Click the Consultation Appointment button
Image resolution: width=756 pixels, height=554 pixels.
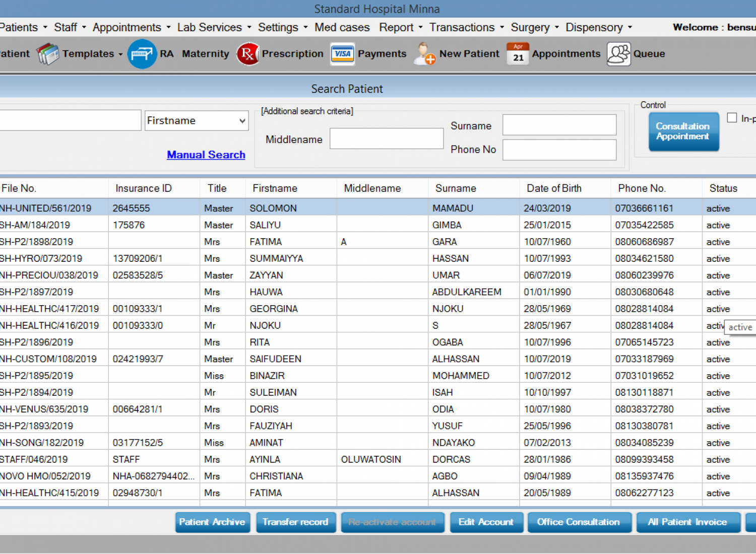[x=684, y=131]
